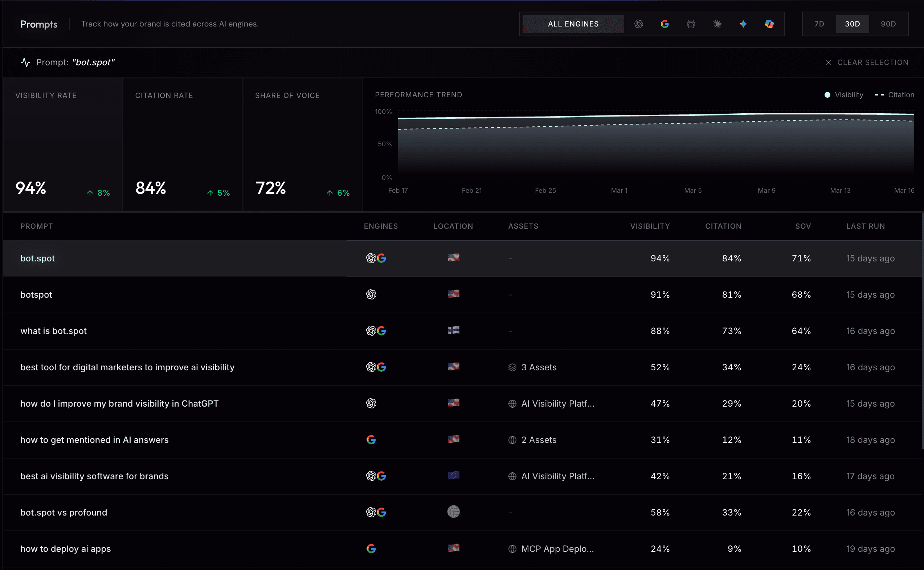Open the 'botspot' prompt row
The height and width of the screenshot is (570, 924).
pos(36,295)
